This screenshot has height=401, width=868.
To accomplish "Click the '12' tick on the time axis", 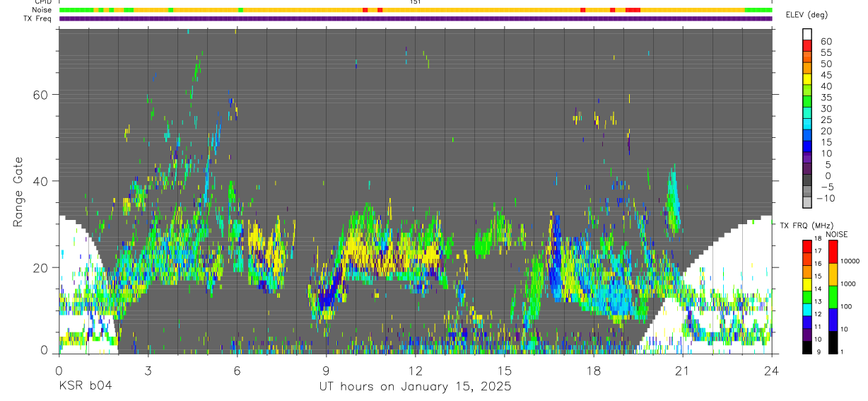I will click(x=415, y=370).
